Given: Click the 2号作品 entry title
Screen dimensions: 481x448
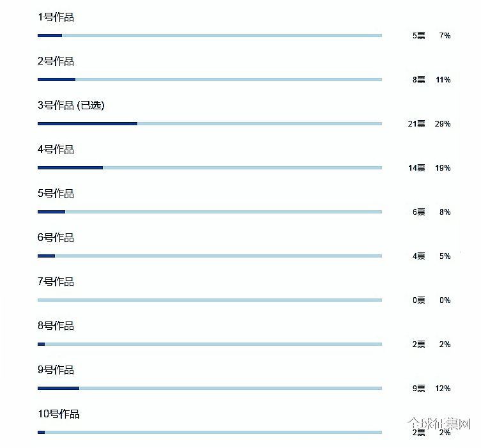Looking at the screenshot, I should pyautogui.click(x=56, y=61).
